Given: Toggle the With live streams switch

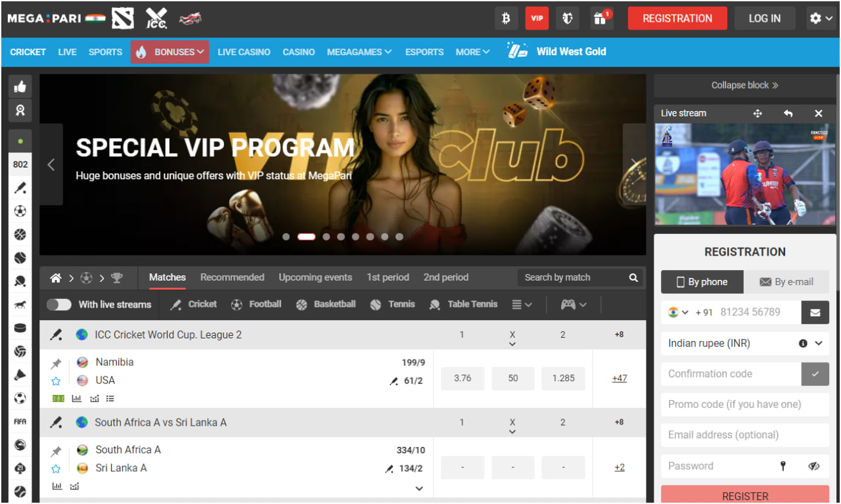Looking at the screenshot, I should click(59, 305).
